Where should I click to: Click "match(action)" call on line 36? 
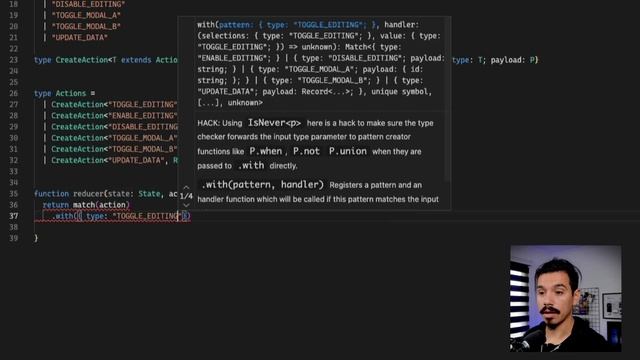tap(101, 205)
